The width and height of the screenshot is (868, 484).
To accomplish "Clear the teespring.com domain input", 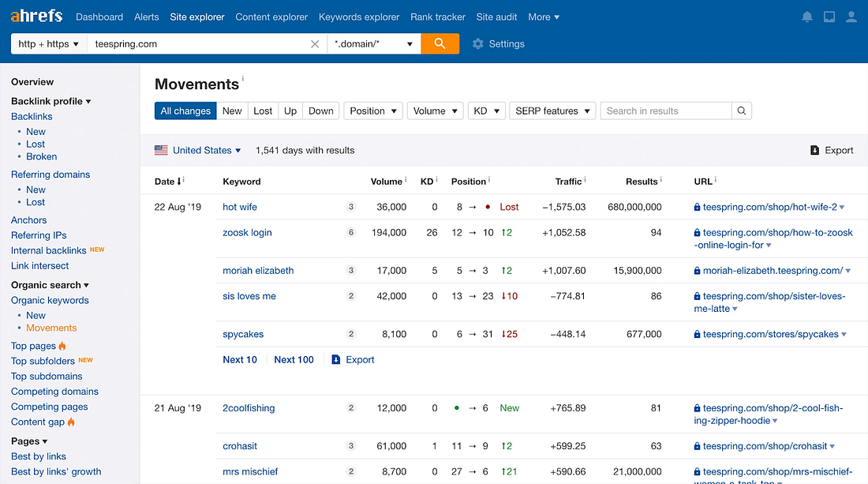I will pyautogui.click(x=315, y=44).
